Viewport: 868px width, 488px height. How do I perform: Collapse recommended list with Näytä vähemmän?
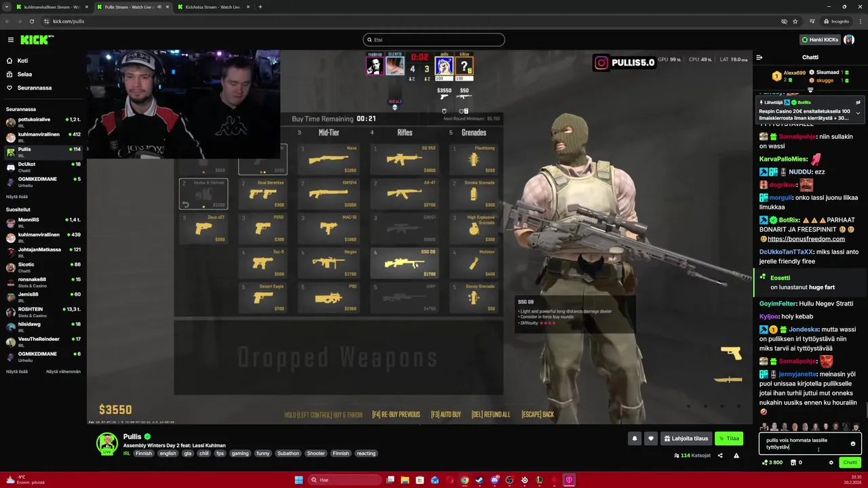pyautogui.click(x=63, y=371)
